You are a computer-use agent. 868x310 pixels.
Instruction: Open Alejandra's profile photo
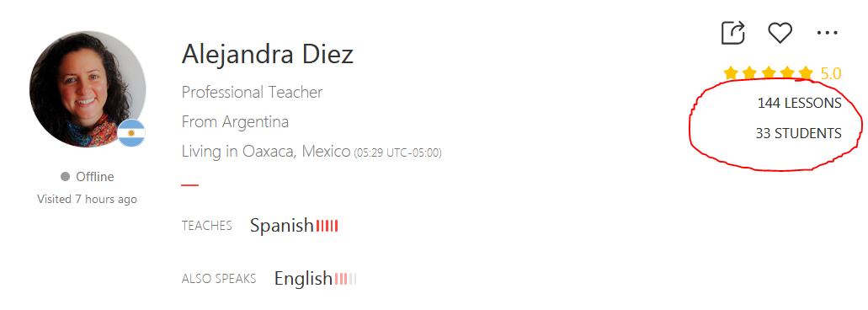click(x=88, y=89)
